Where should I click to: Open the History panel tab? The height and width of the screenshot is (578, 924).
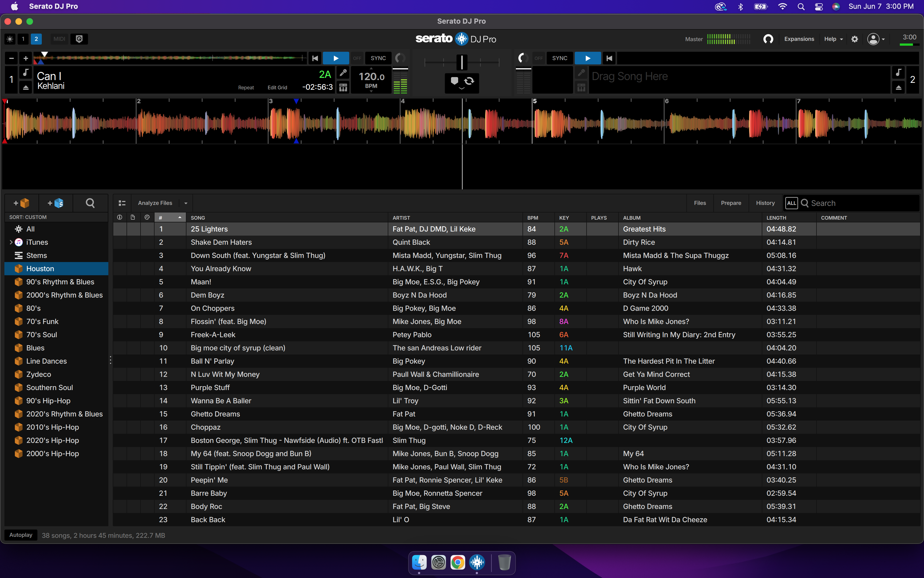coord(765,203)
